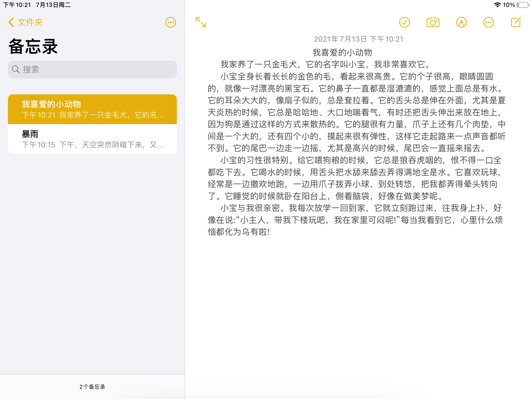Open the notes list more options button
The image size is (532, 399).
pos(170,22)
